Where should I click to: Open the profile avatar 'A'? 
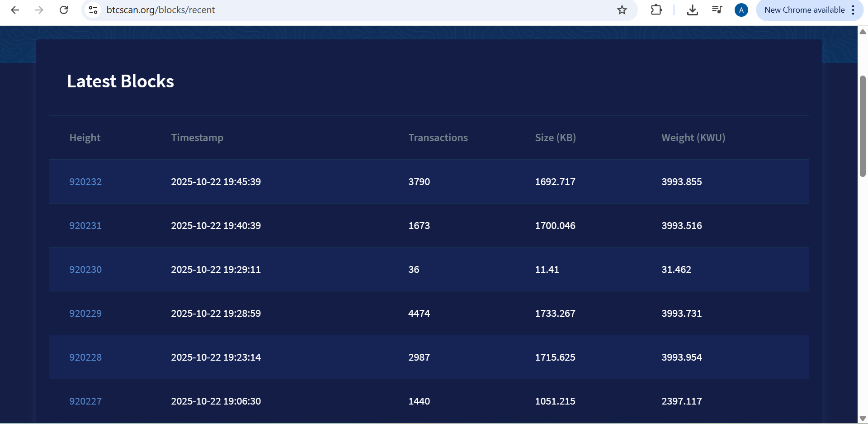(741, 10)
